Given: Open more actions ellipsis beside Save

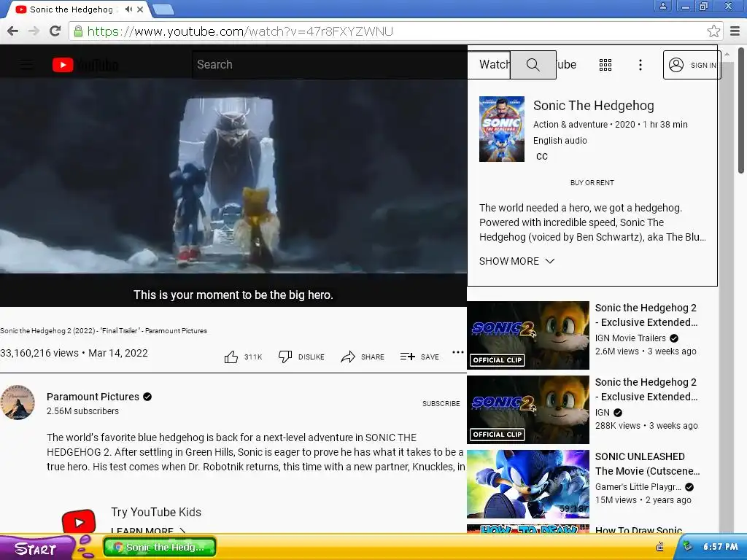Looking at the screenshot, I should click(x=458, y=352).
